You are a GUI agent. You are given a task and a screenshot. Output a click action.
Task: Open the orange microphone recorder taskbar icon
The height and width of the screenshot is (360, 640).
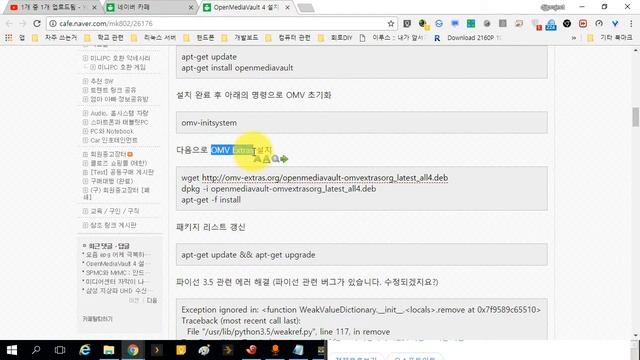[x=276, y=350]
